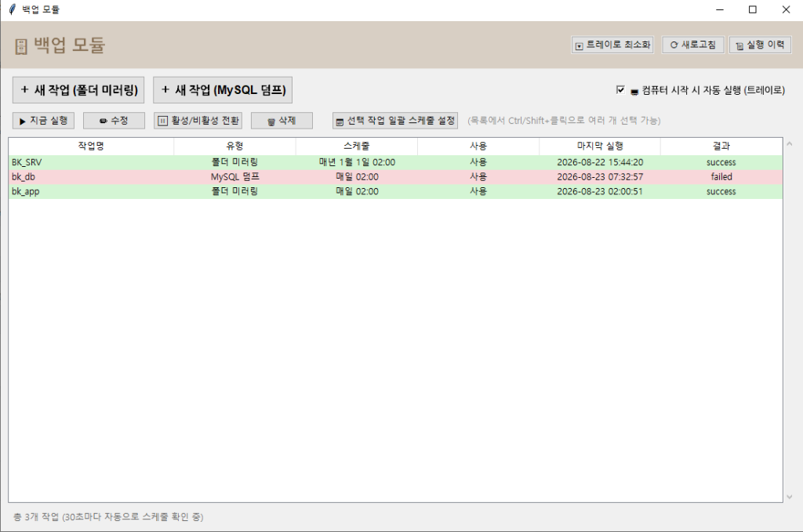Open the 실행 이력 history
This screenshot has height=532, width=803.
(x=760, y=45)
